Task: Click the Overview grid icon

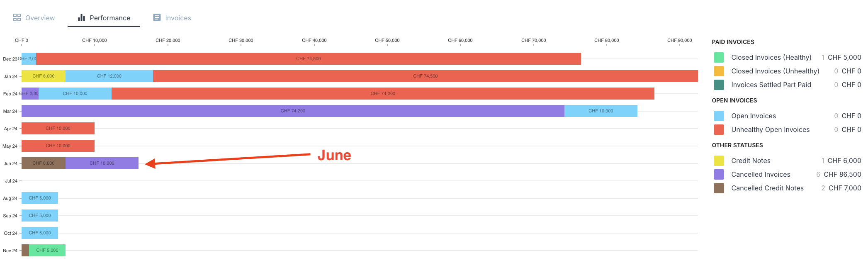Action: (x=17, y=17)
